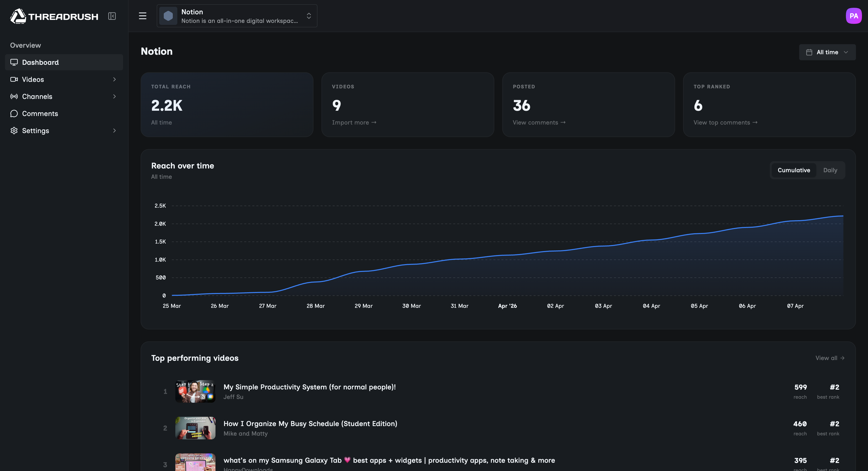Click the Total Reach 2.2K card
The height and width of the screenshot is (471, 868).
pyautogui.click(x=227, y=105)
